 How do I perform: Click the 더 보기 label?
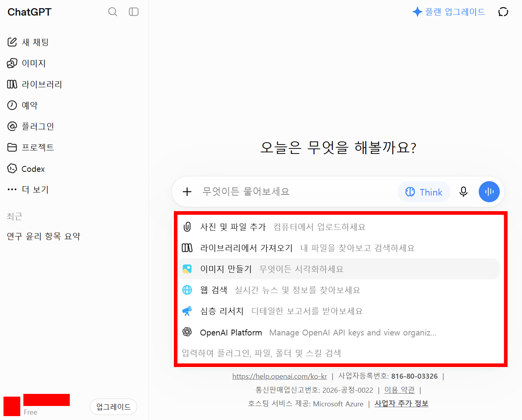click(x=35, y=190)
